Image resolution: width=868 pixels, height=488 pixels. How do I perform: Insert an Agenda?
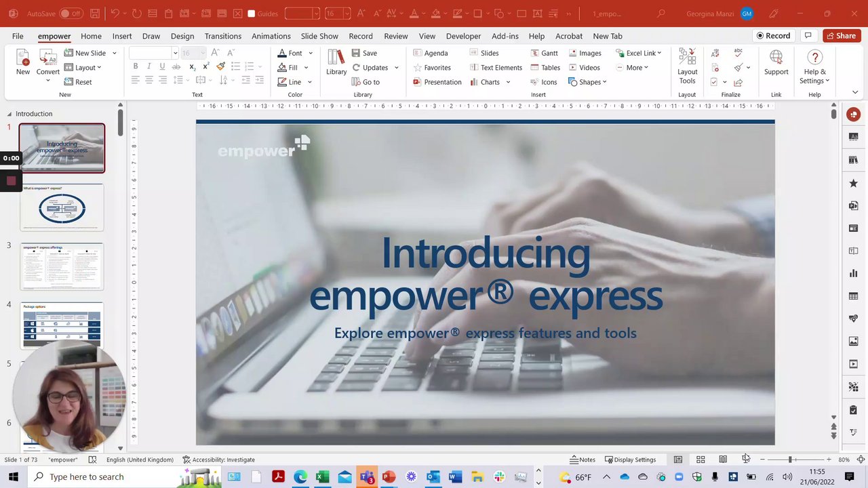[430, 53]
